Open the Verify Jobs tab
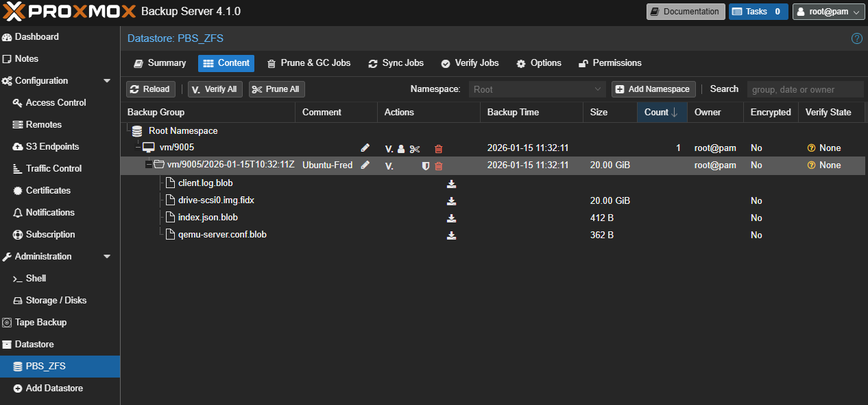The width and height of the screenshot is (868, 405). (x=470, y=63)
